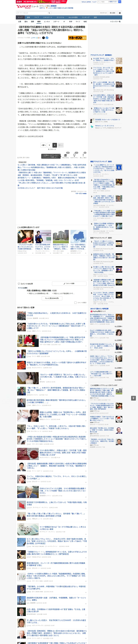Open マイページ link
Viewport: 138px width, 644px height.
coord(103,13)
